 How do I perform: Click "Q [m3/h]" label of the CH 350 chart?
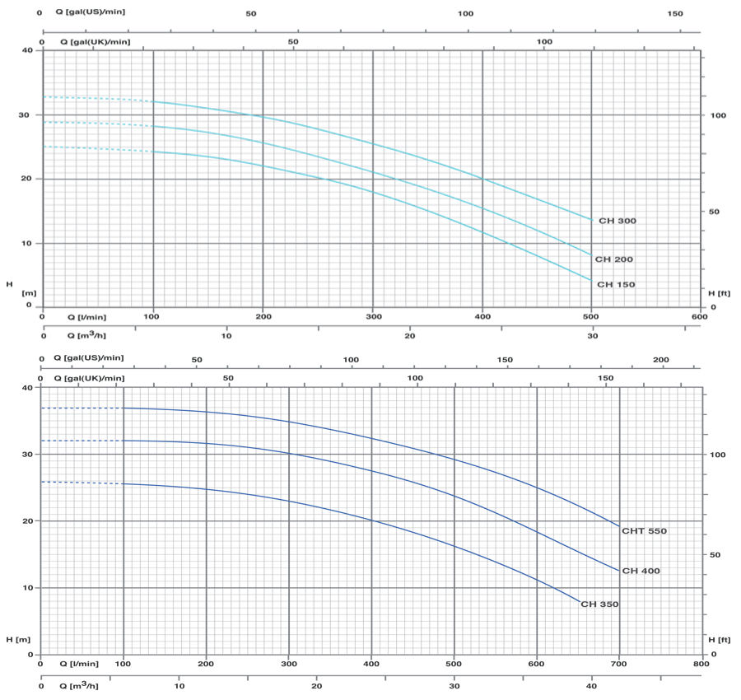[x=79, y=685]
